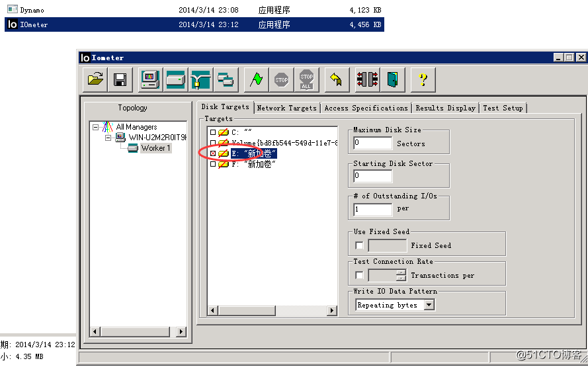Start a new manager (computer icon)
This screenshot has width=588, height=367.
tap(150, 79)
